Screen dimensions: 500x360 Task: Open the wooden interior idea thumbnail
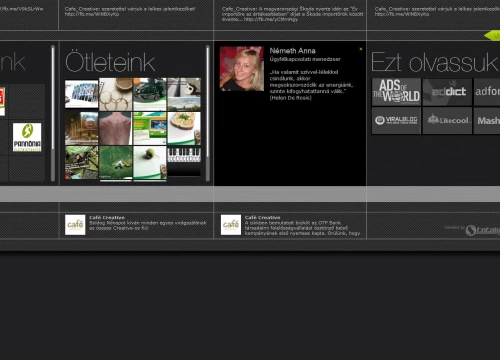(82, 128)
